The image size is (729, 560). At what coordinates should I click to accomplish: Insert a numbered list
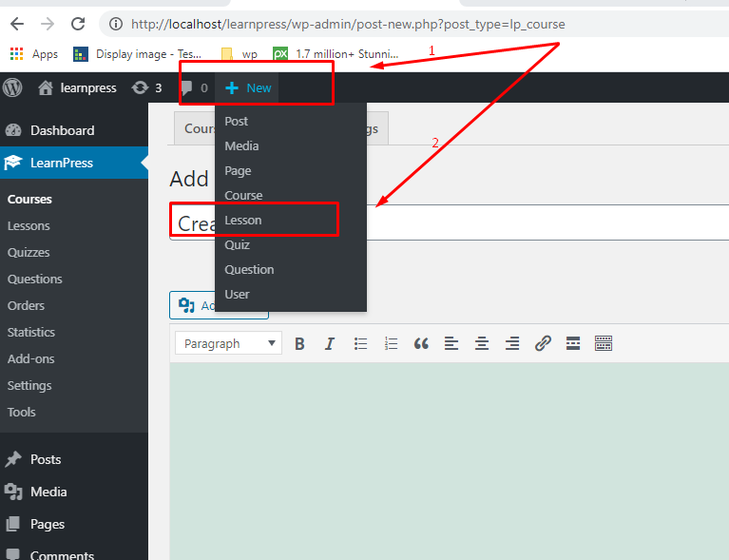[391, 343]
